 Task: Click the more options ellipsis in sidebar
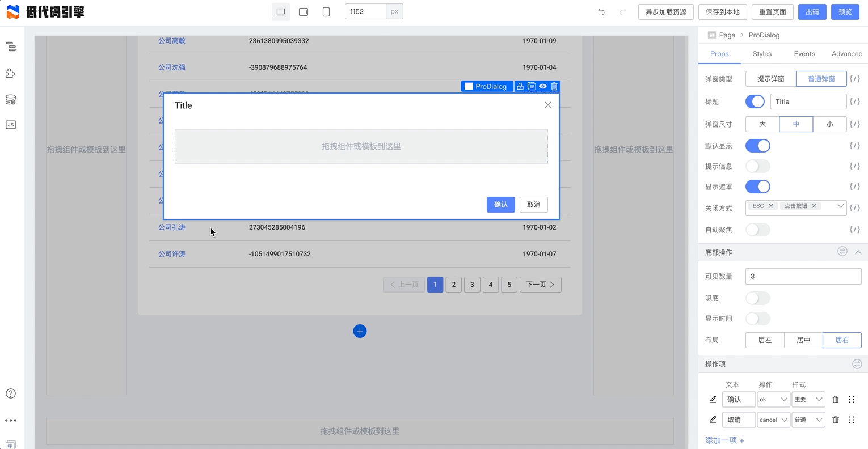[x=11, y=420]
